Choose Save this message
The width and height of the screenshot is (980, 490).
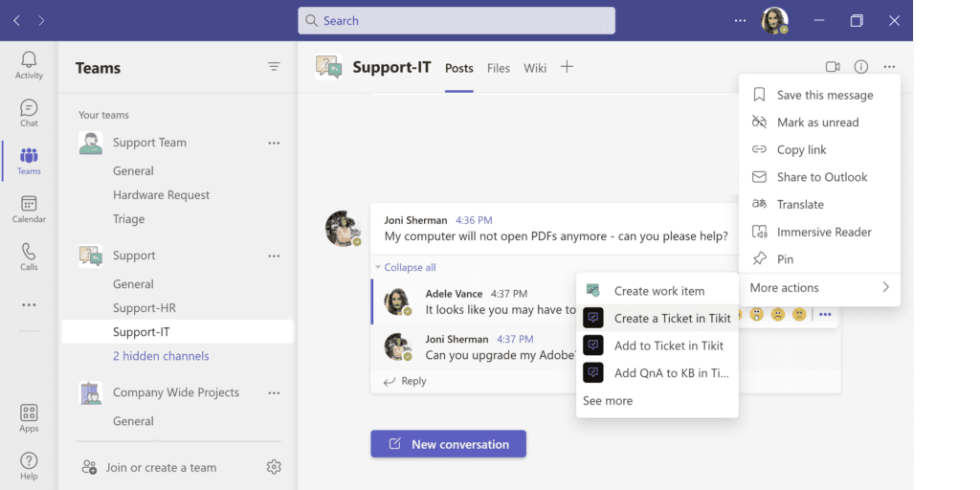point(819,95)
